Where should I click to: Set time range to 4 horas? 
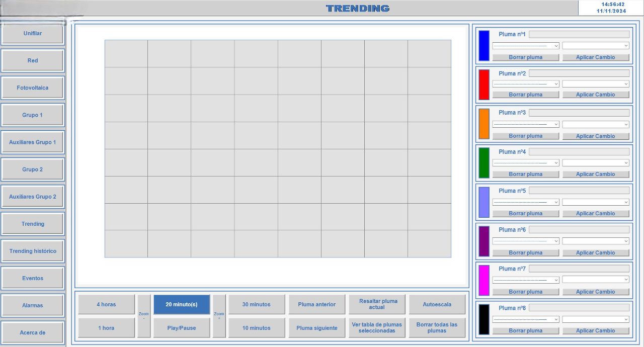pos(106,304)
